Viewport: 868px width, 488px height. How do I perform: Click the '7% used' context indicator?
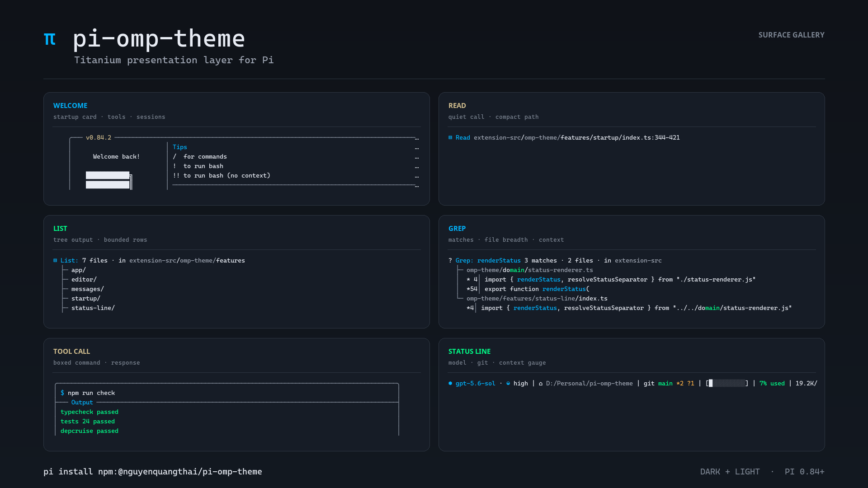[772, 383]
